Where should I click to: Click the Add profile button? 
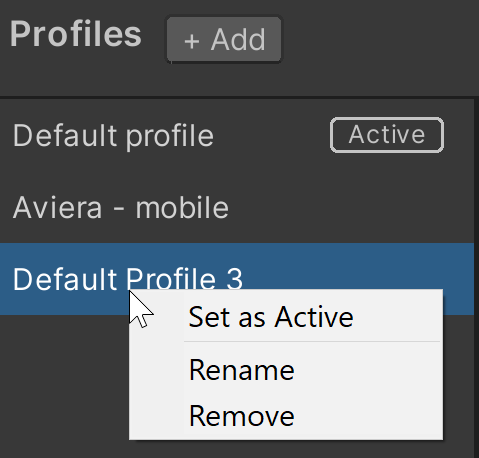pos(224,39)
